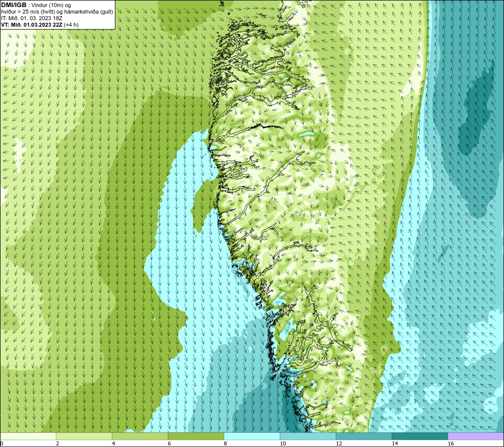Click the valid time line 'VT: Mið. 01.03.2023 22Z'
This screenshot has height=447, width=504.
[x=31, y=25]
